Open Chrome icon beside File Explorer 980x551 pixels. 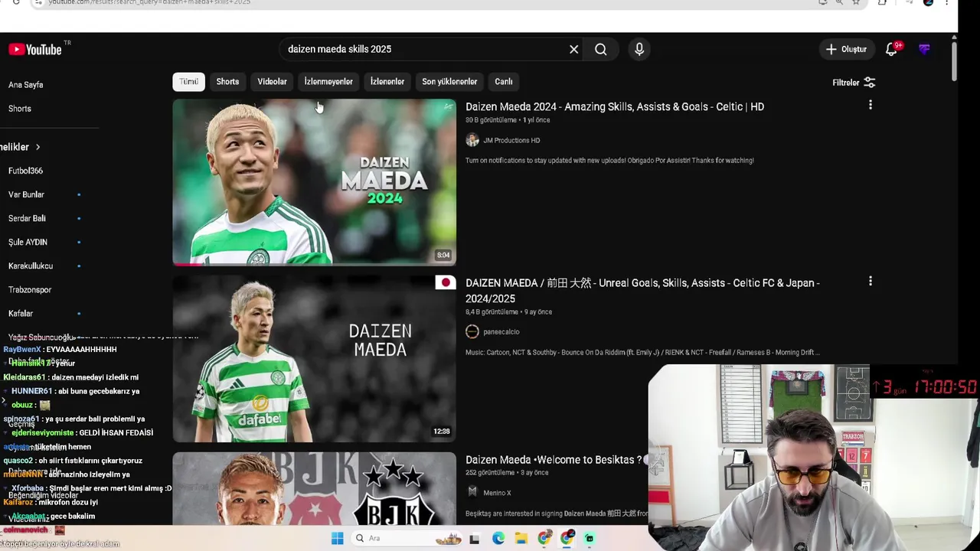[x=544, y=539]
